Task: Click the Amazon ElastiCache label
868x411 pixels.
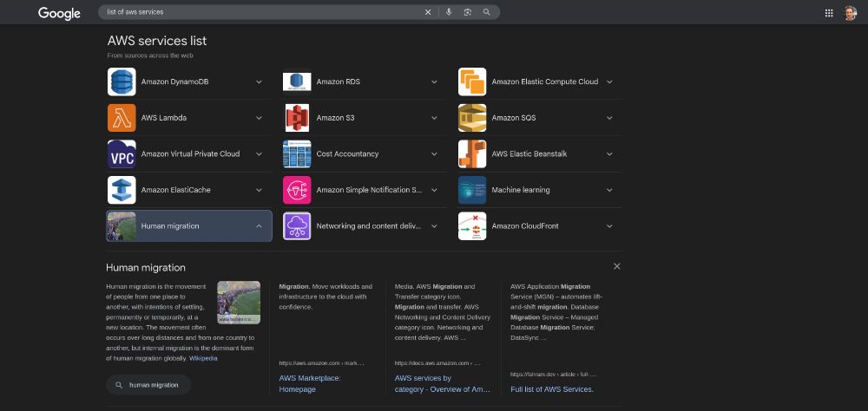Action: click(x=175, y=190)
